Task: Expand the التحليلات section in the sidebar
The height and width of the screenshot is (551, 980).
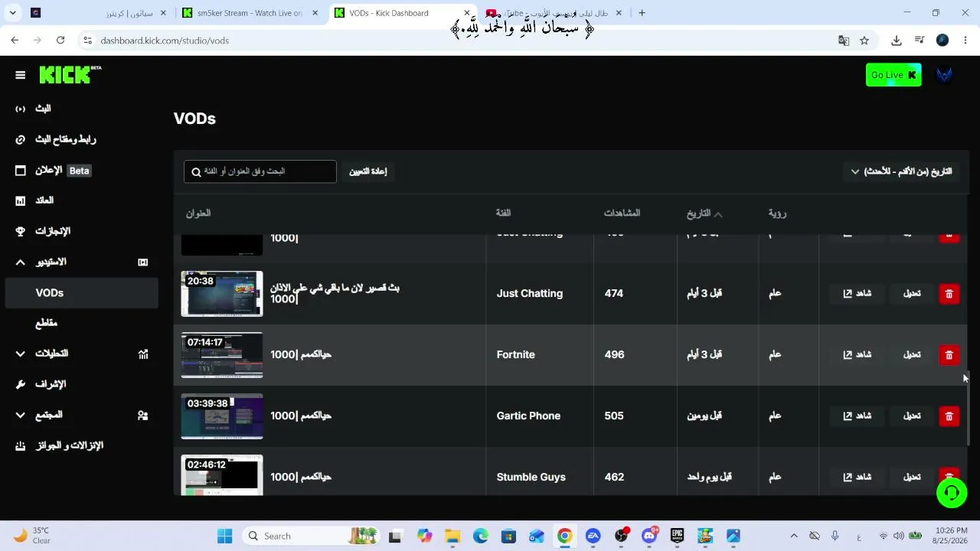Action: pos(21,354)
